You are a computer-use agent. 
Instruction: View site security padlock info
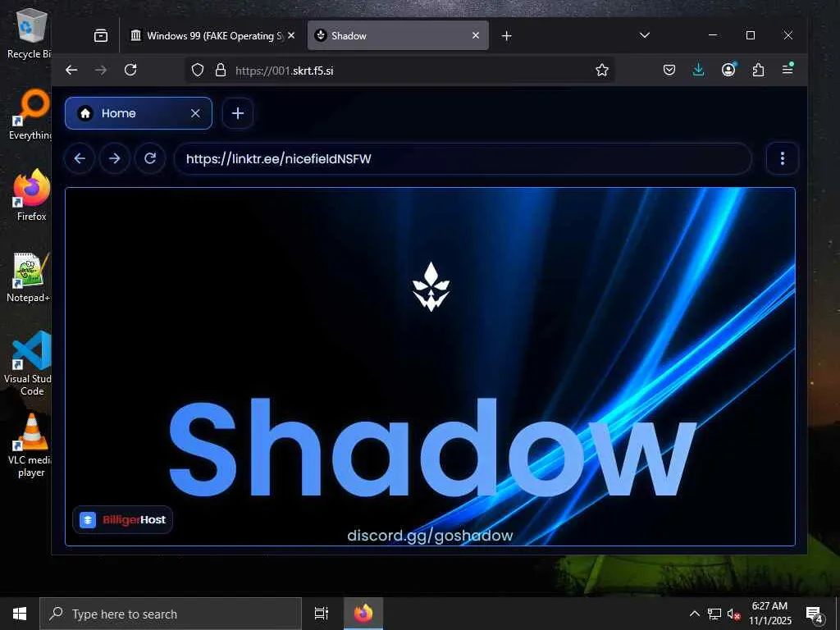(220, 71)
